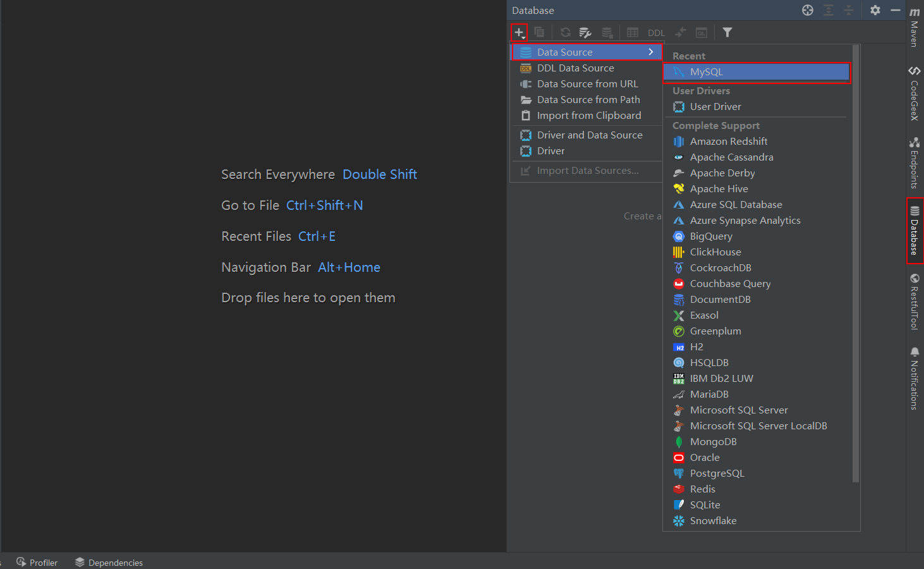Click Import Data Sources... menu item
This screenshot has height=569, width=924.
point(586,170)
